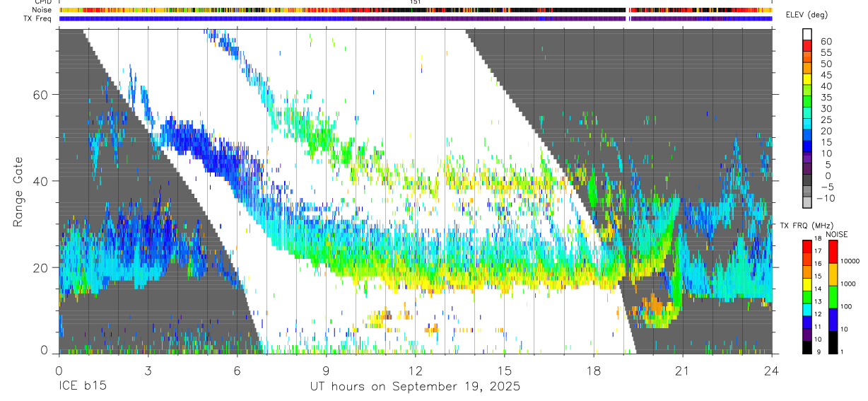Screen dimensions: 868x401
Task: Click x-axis hour tick label 12
Action: tap(415, 371)
